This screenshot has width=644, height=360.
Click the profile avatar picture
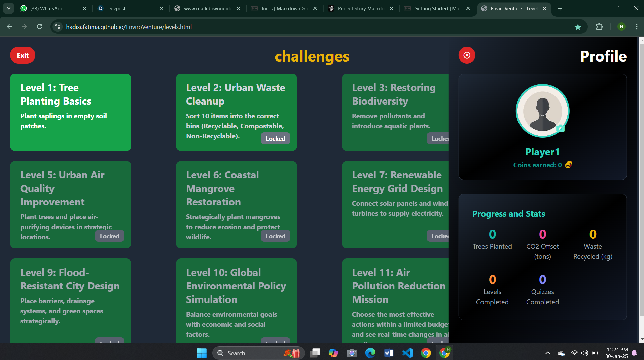click(542, 111)
